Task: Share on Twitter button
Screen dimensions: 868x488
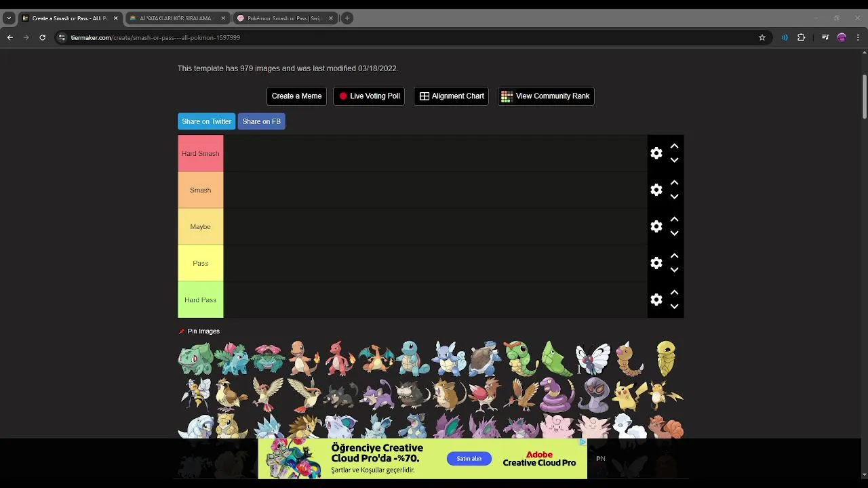Action: click(206, 121)
